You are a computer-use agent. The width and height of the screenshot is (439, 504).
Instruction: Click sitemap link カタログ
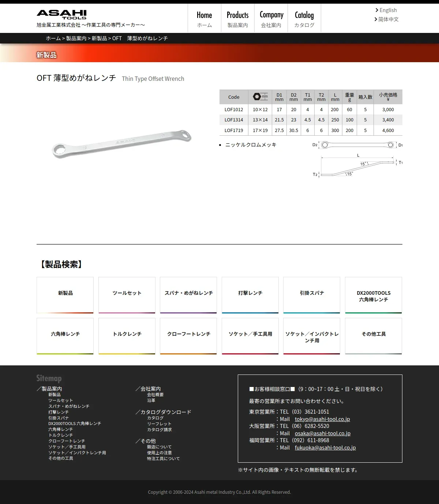tap(155, 418)
